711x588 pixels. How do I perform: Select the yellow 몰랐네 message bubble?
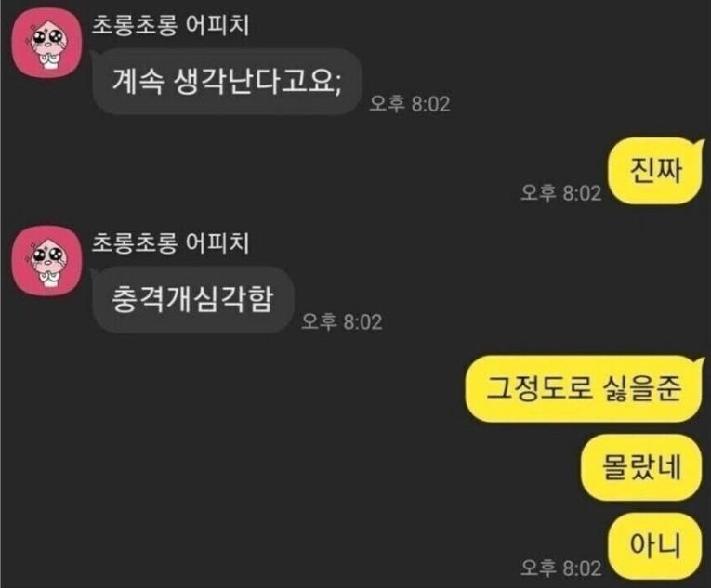[641, 467]
